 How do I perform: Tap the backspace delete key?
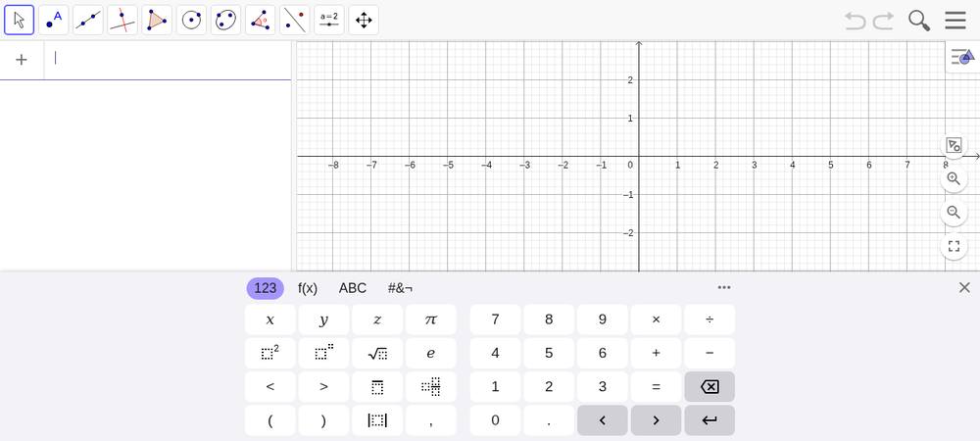[x=710, y=387]
